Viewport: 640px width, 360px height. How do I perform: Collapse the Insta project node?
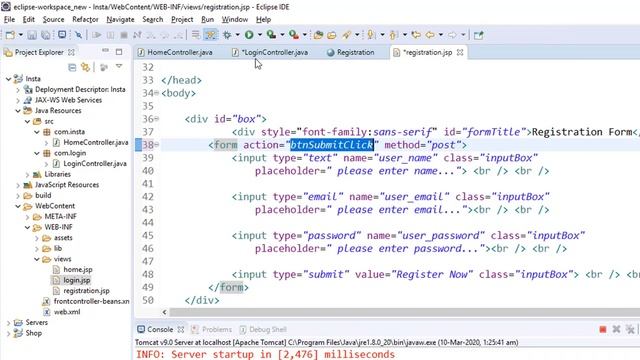point(8,79)
